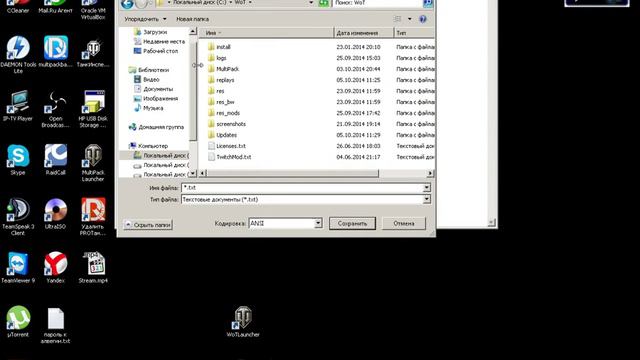The height and width of the screenshot is (360, 640).
Task: Open DAEMON Tools Lite desktop icon
Action: pyautogui.click(x=18, y=54)
